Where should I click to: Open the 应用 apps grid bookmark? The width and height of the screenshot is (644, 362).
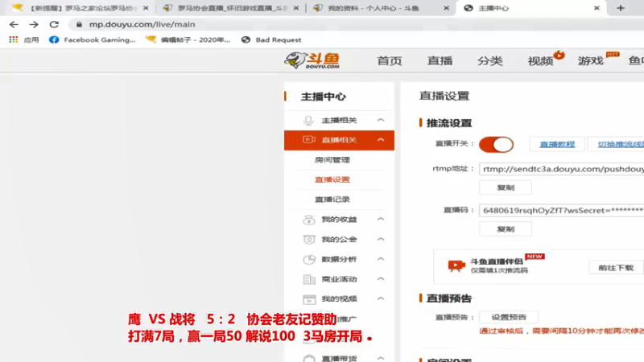pos(24,39)
